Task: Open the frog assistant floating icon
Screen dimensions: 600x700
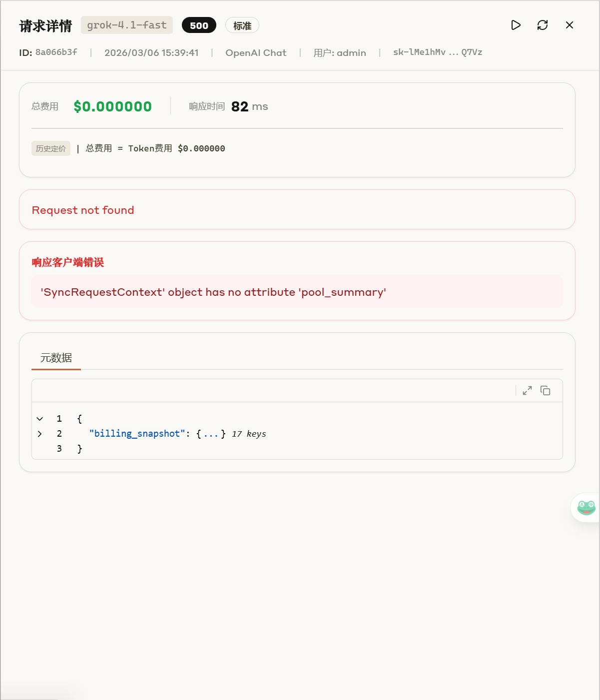Action: [586, 508]
